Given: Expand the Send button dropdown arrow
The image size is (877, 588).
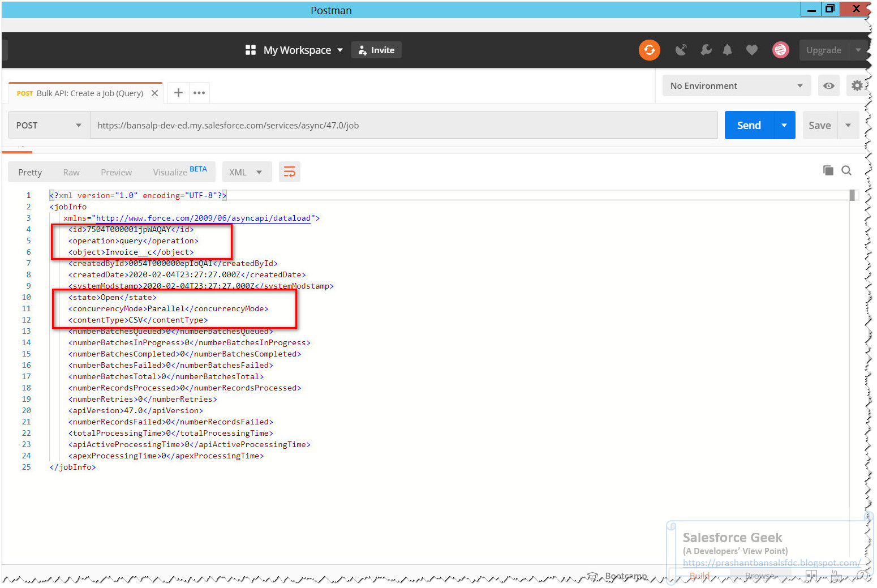Looking at the screenshot, I should [784, 125].
